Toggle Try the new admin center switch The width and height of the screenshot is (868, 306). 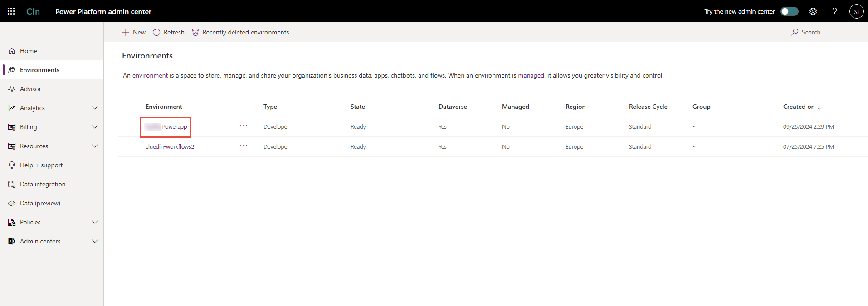coord(789,11)
